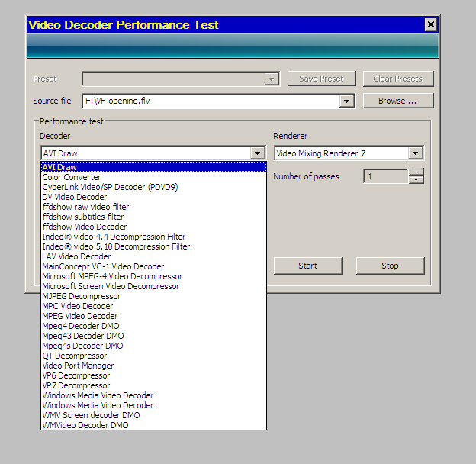Close the Video Decoder Performance Test window
This screenshot has width=476, height=464.
(431, 24)
